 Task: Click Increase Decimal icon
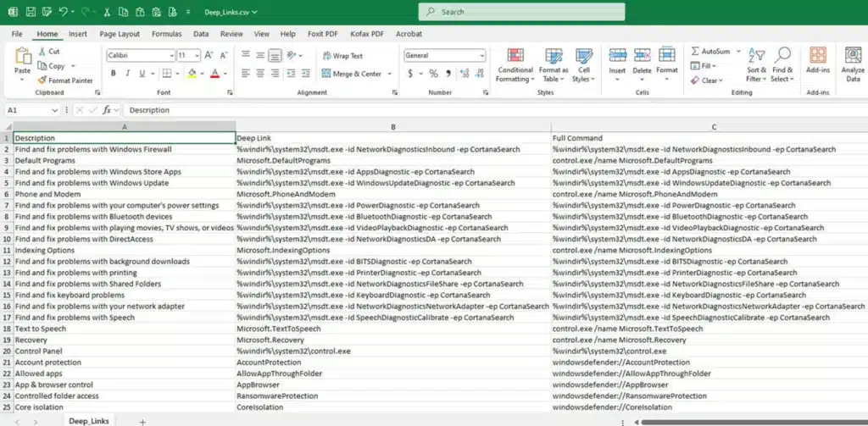pyautogui.click(x=465, y=74)
